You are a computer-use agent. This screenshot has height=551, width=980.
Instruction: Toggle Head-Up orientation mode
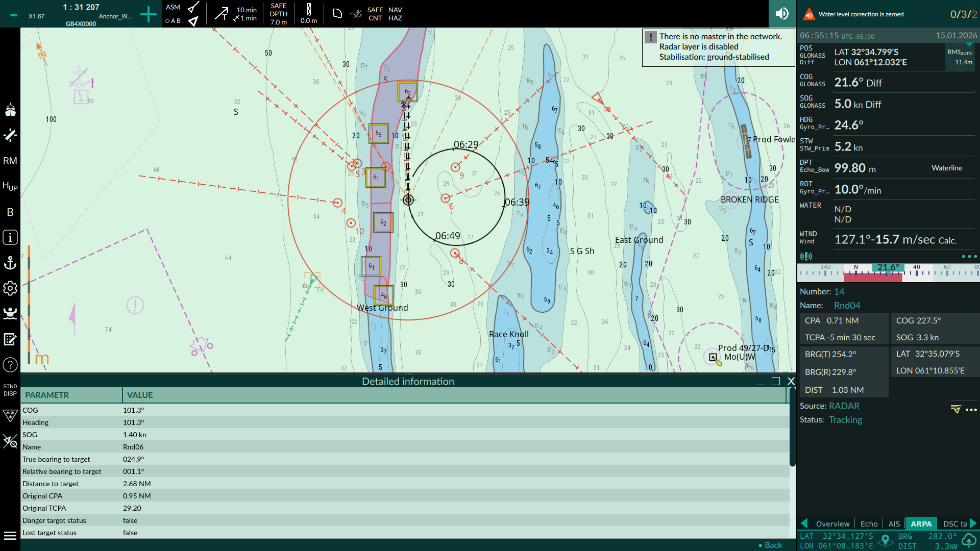click(x=10, y=186)
